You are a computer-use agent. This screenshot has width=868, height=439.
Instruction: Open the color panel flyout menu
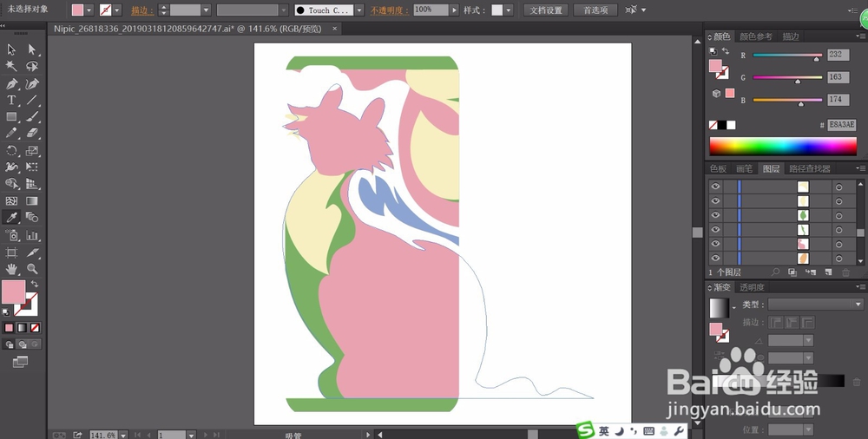pos(861,36)
